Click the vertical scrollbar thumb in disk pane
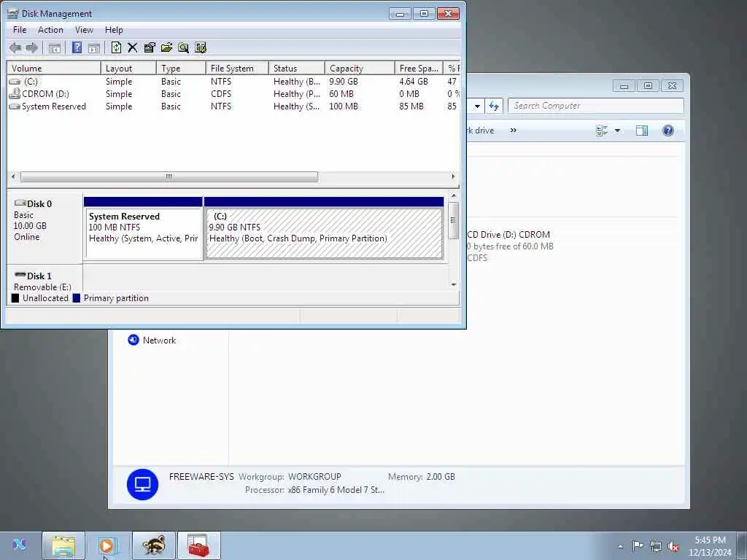 (x=454, y=220)
